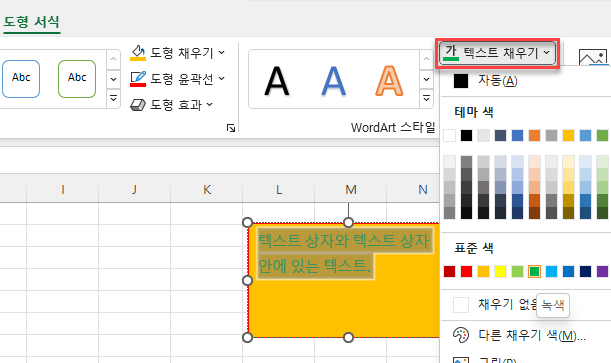Pick the light green standard color

517,271
